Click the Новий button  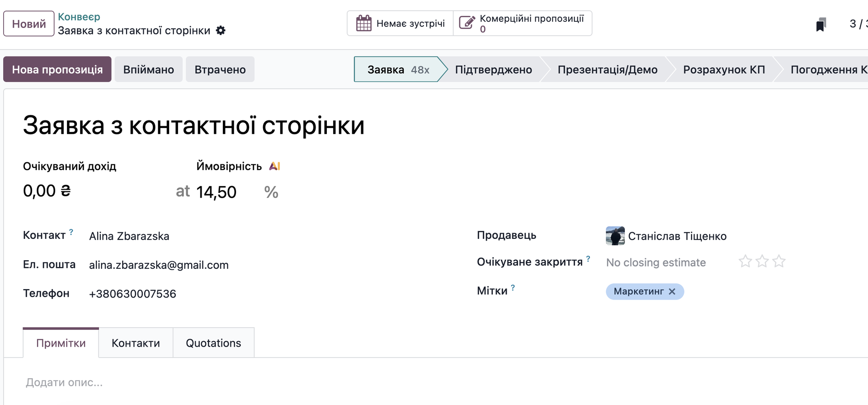pyautogui.click(x=29, y=24)
